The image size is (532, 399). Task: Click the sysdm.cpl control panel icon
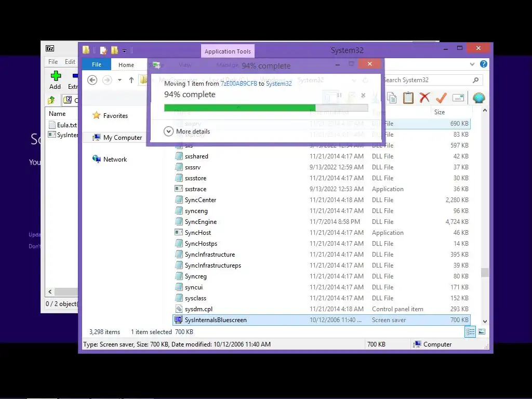click(x=179, y=309)
